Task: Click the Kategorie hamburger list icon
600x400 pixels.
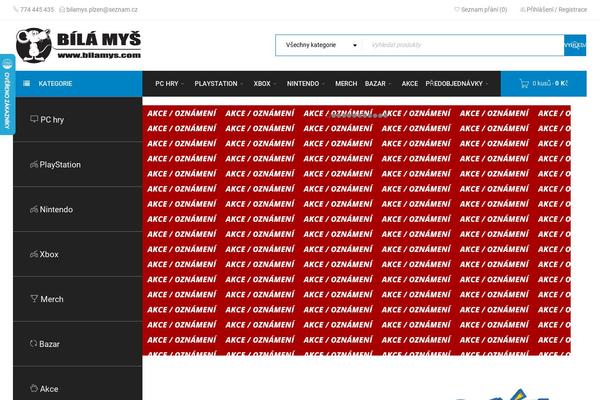Action: (x=26, y=83)
